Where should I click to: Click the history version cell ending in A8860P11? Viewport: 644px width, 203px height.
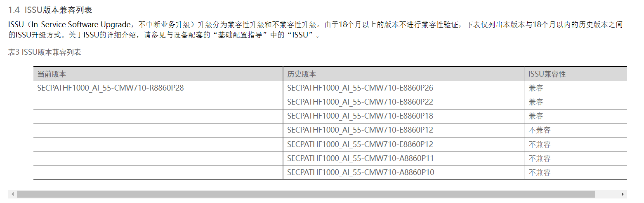(360, 158)
